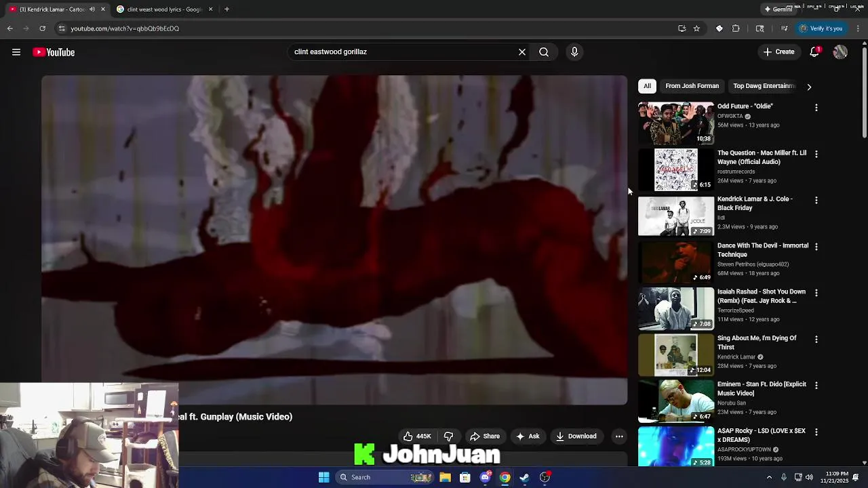
Task: Reload the page in Chrome
Action: tap(42, 28)
